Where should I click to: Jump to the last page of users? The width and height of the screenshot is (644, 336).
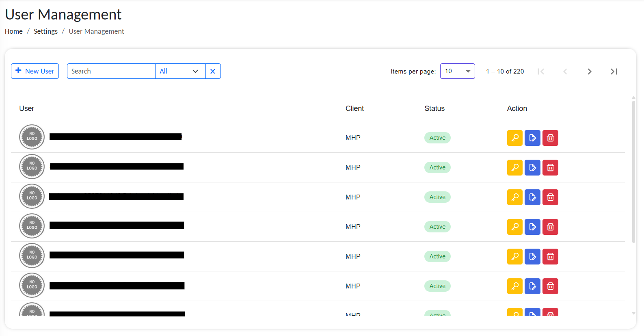(614, 72)
